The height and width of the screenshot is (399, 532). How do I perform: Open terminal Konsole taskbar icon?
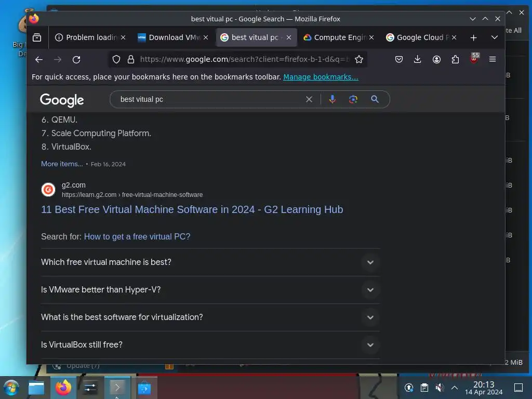(117, 388)
